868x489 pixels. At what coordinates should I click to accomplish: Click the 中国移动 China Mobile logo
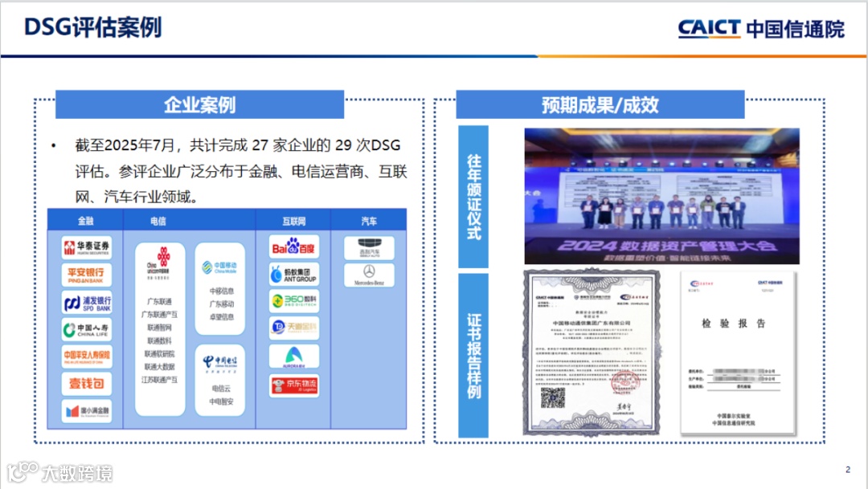tap(219, 267)
